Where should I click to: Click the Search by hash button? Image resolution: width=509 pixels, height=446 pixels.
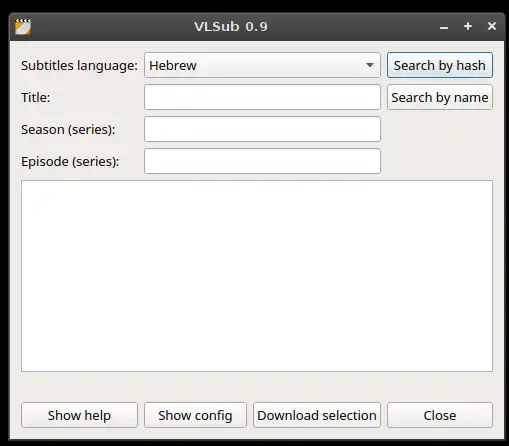(440, 65)
